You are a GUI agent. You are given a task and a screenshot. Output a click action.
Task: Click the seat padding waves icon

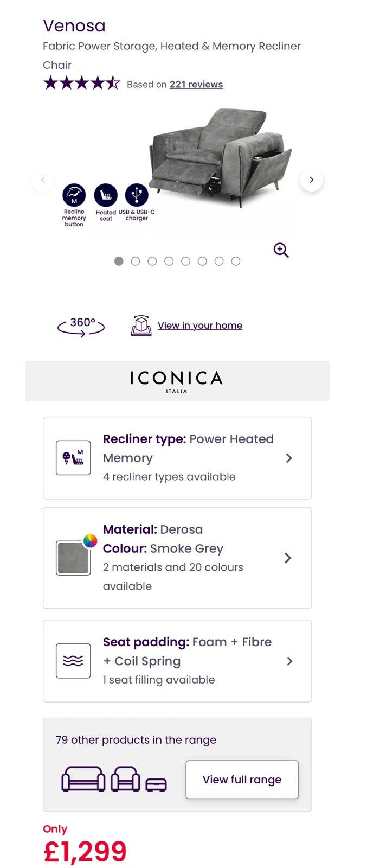coord(73,661)
